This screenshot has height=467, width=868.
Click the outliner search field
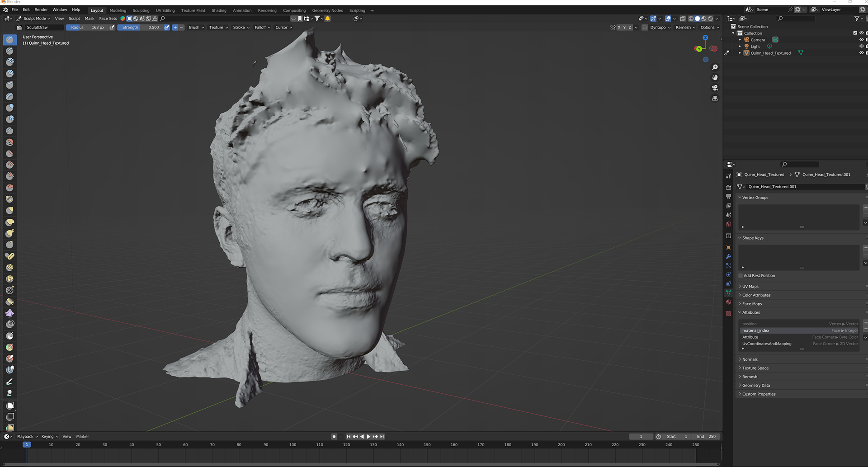(796, 19)
